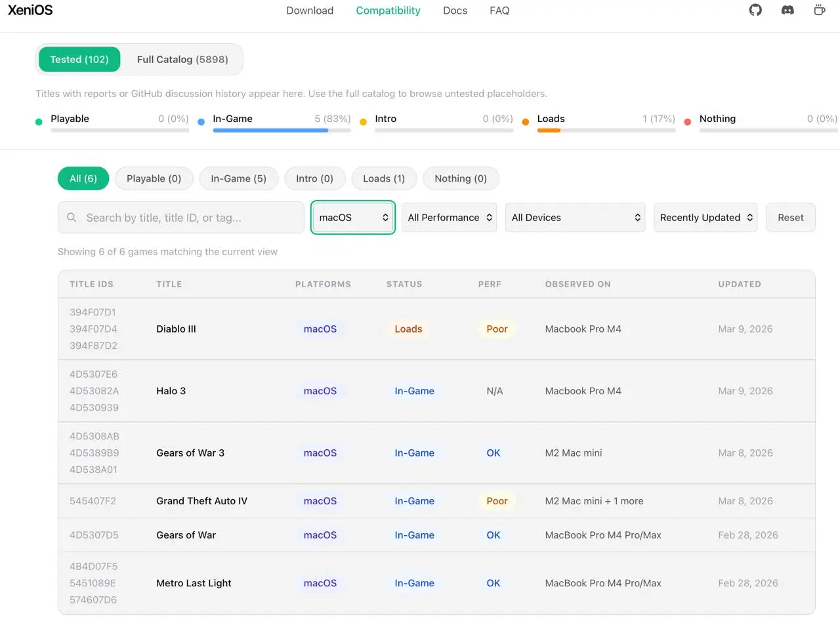This screenshot has height=627, width=840.
Task: Click the Nothing progress bar
Action: [768, 131]
